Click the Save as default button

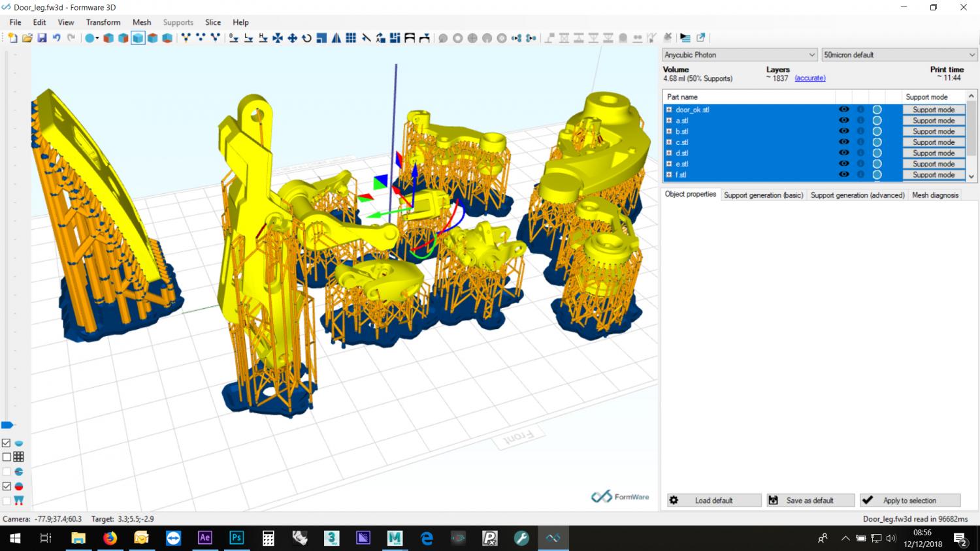click(x=810, y=500)
